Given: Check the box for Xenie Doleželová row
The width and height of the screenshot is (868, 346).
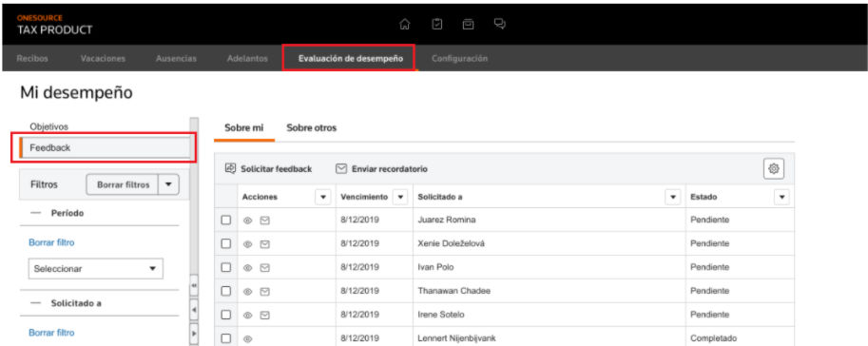Looking at the screenshot, I should 226,243.
